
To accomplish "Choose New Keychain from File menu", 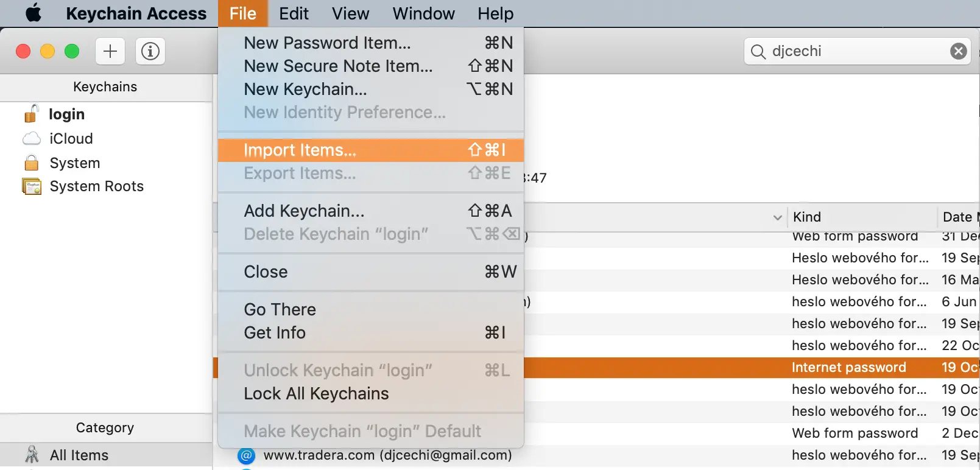I will pyautogui.click(x=371, y=89).
